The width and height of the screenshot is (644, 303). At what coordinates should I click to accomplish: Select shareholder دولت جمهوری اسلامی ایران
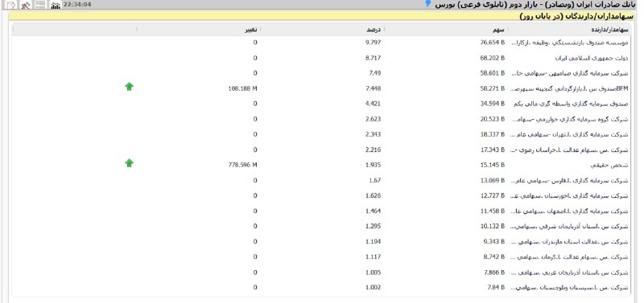pyautogui.click(x=592, y=58)
